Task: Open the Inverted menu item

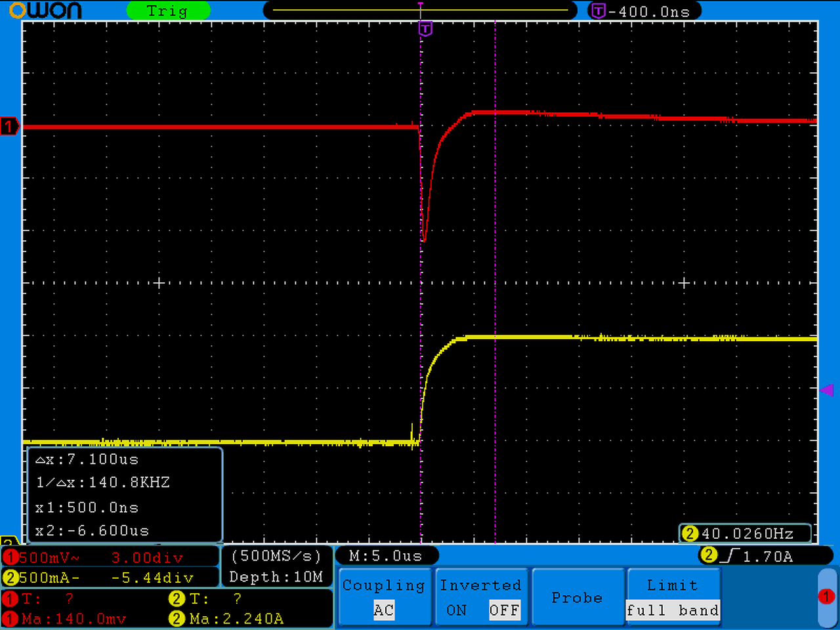Action: click(480, 597)
